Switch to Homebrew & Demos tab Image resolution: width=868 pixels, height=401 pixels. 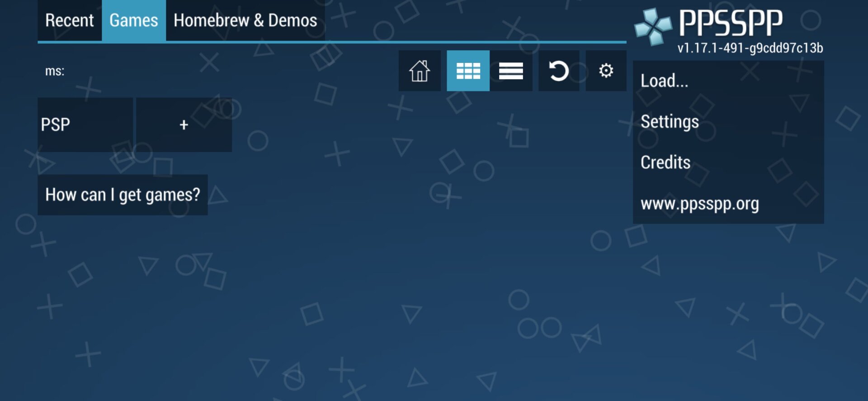coord(245,21)
